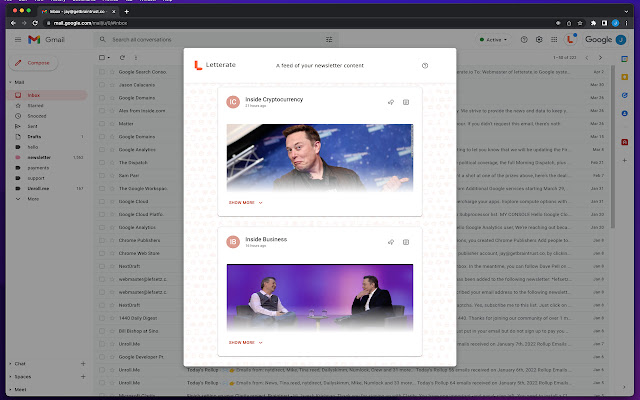Get add-ons plus icon in side panel
Screen dimensions: 640x400
pos(624,160)
